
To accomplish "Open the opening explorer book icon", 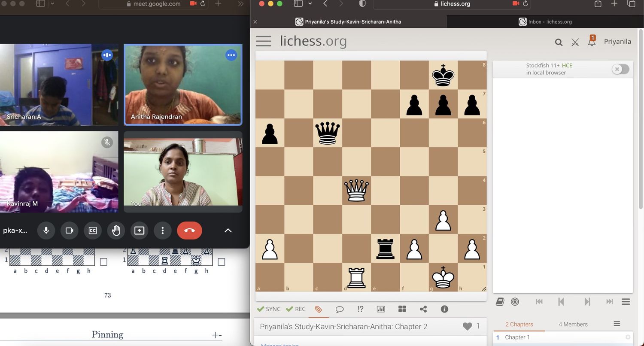I will [x=500, y=302].
